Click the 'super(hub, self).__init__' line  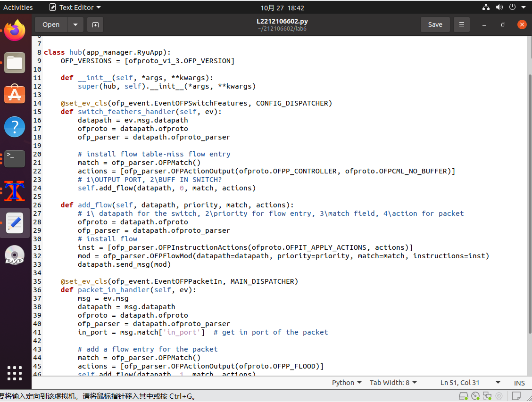point(166,86)
